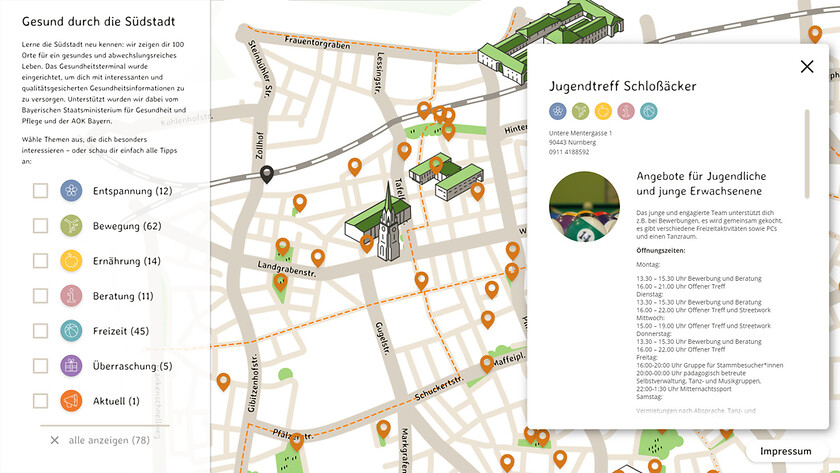840x473 pixels.
Task: Click the billiard balls photo thumbnail
Action: click(x=584, y=207)
